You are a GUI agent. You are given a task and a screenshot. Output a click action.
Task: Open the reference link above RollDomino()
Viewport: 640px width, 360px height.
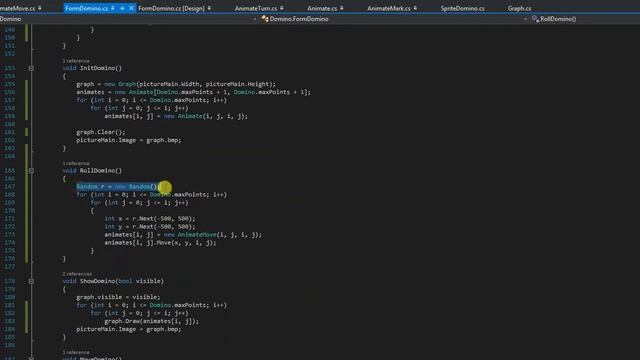76,163
